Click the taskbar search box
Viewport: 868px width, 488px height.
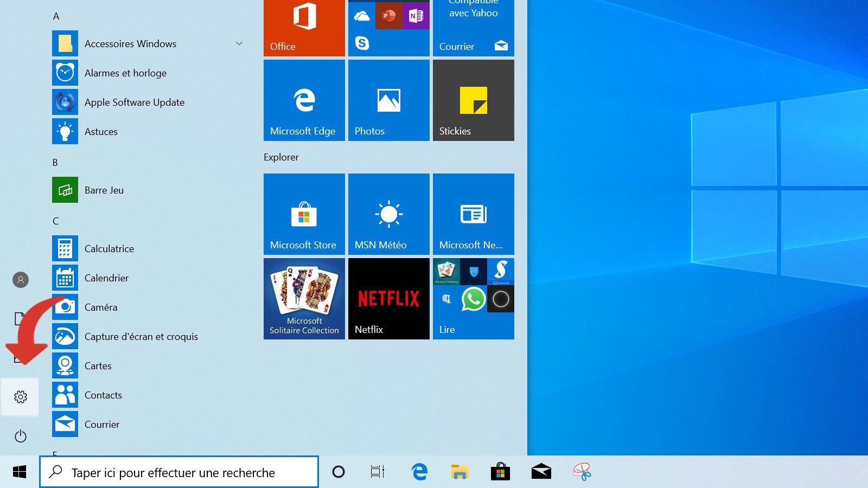(179, 472)
